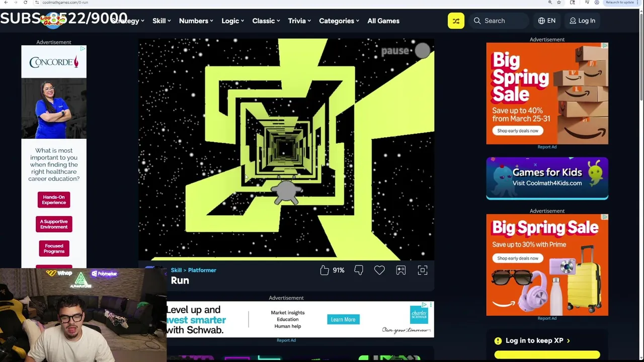
Task: Click the Skill breadcrumb link
Action: coord(176,270)
